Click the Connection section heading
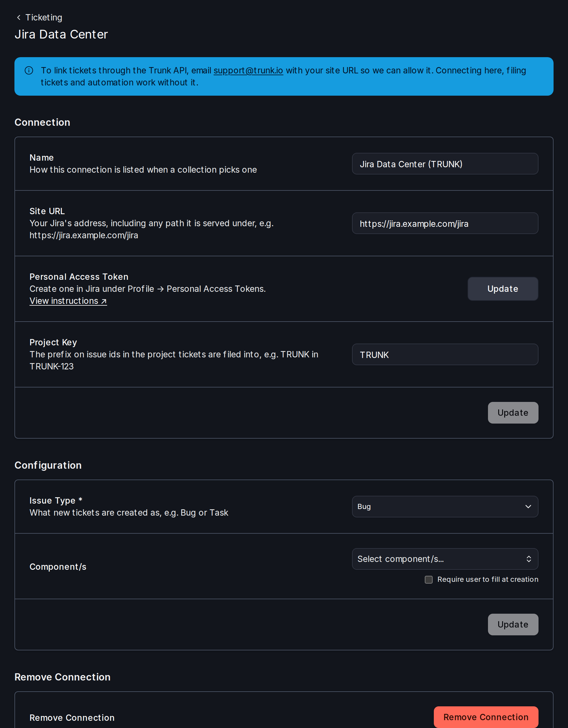This screenshot has height=728, width=568. 42,122
